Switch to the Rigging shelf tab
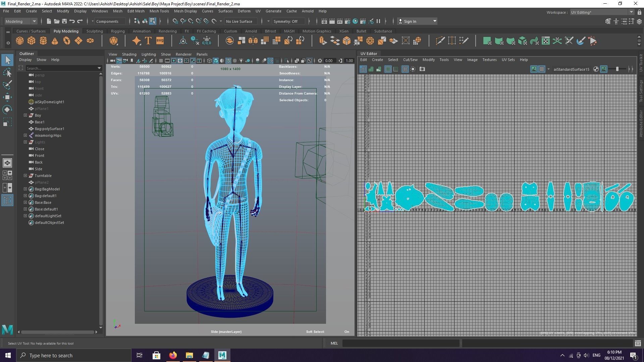The image size is (644, 362). click(118, 31)
